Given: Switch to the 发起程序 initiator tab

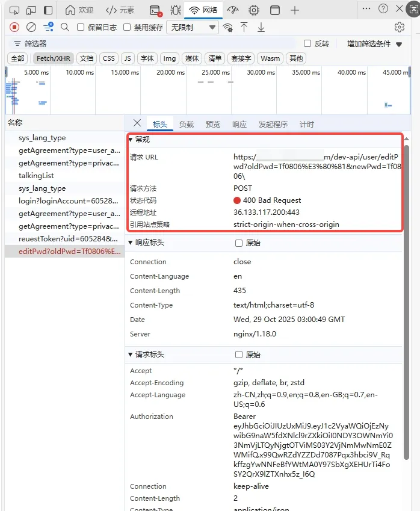Looking at the screenshot, I should 273,124.
